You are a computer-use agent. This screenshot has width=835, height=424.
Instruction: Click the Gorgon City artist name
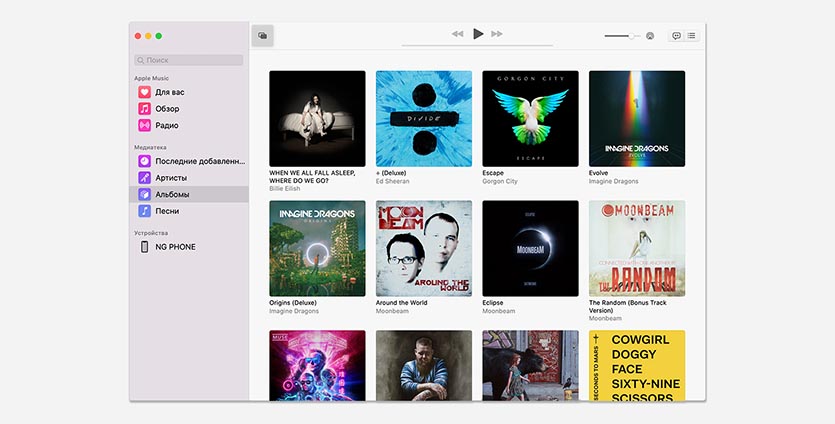(500, 181)
